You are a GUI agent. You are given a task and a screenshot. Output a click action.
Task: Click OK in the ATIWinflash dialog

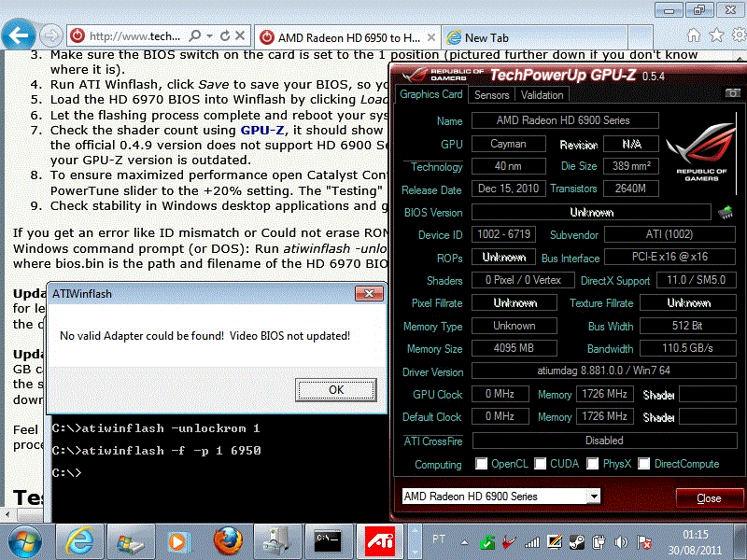pos(336,390)
